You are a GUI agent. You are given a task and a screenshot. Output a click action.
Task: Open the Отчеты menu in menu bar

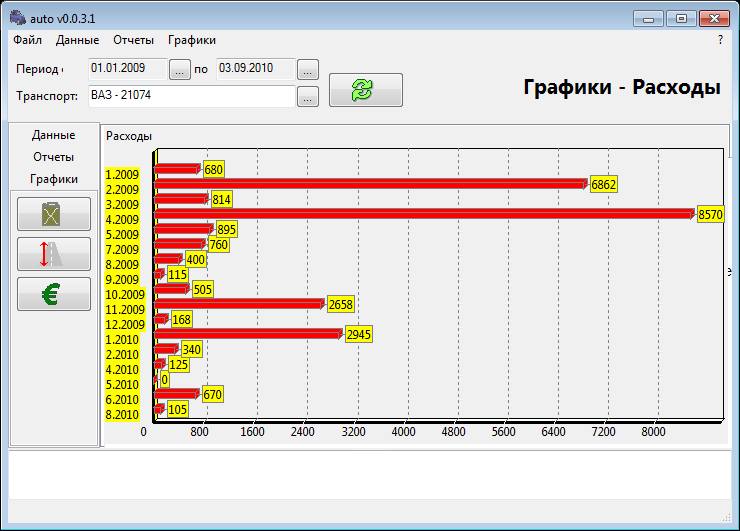[134, 40]
